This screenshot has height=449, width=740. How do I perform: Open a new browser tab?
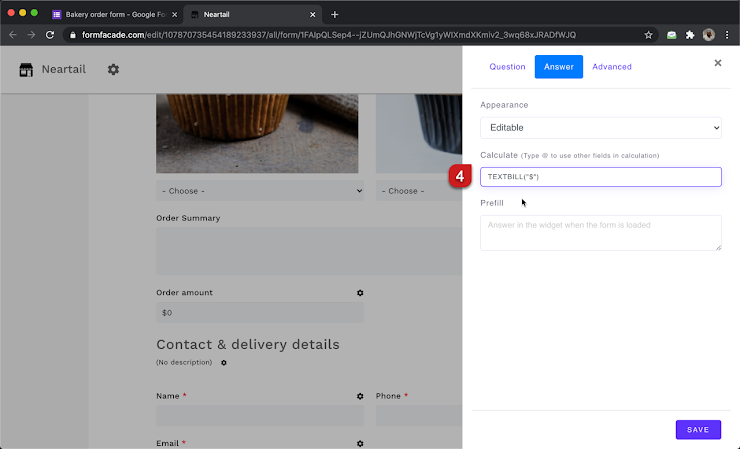[x=335, y=15]
